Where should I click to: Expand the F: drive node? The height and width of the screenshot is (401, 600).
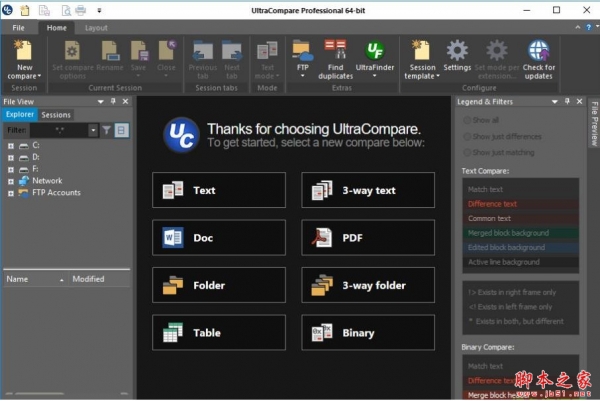pos(11,170)
